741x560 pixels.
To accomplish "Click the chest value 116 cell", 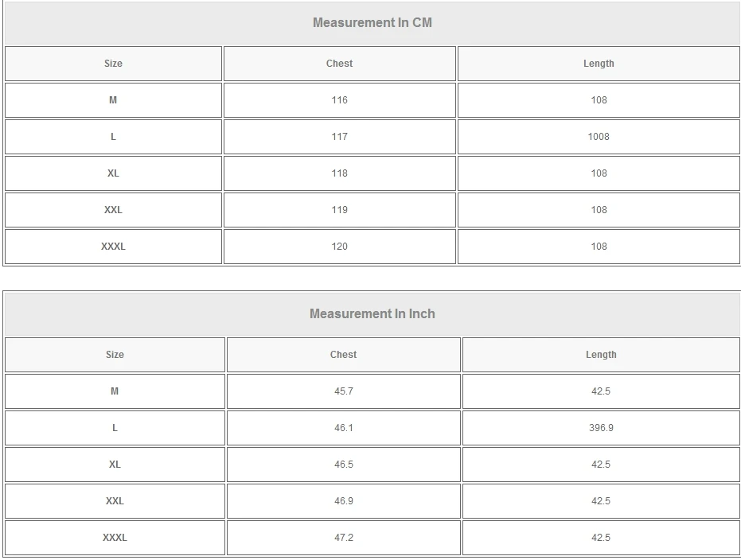I will 339,100.
